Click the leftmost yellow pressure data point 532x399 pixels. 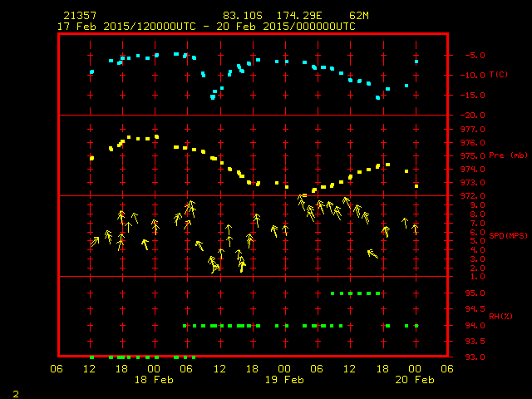click(91, 158)
